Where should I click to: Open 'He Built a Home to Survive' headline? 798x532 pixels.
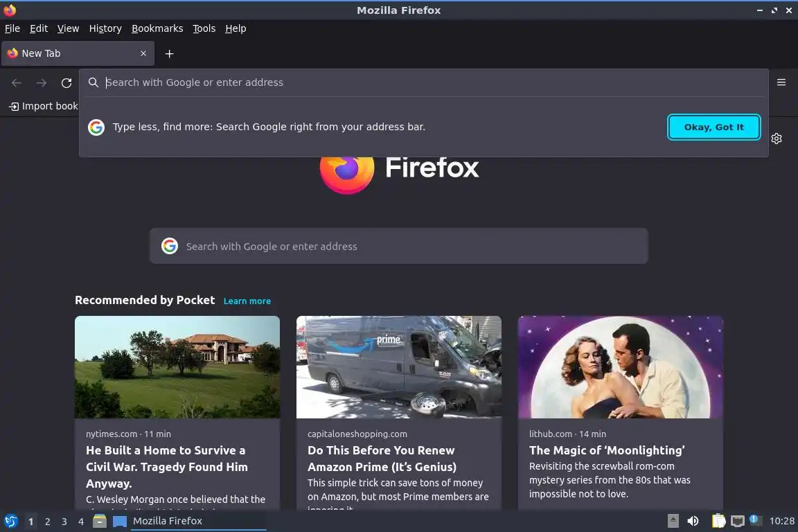tap(167, 467)
